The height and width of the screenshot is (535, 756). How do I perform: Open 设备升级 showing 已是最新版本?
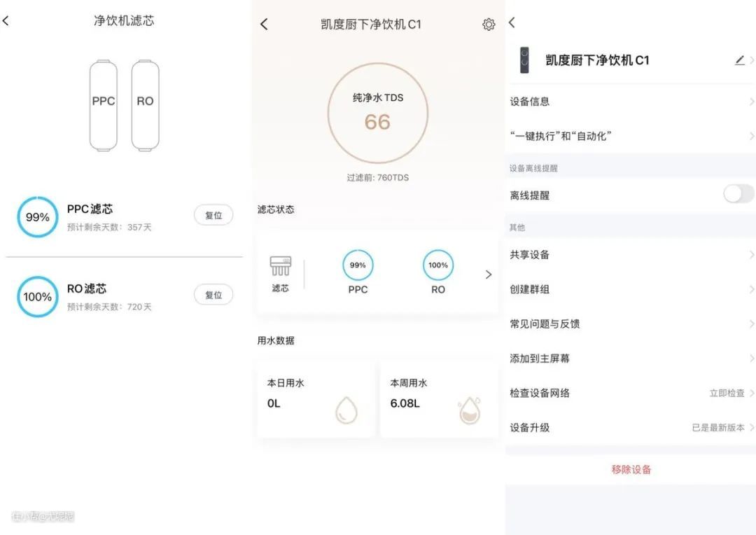point(631,427)
